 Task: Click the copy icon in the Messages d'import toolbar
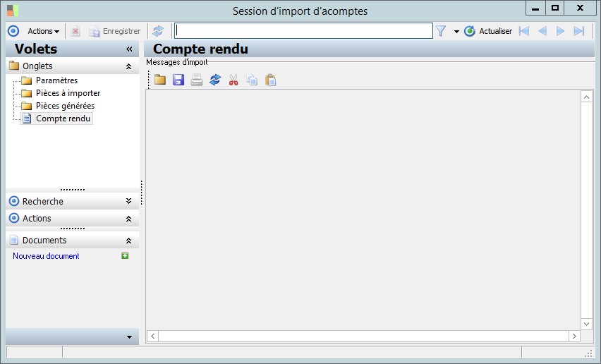[x=252, y=80]
